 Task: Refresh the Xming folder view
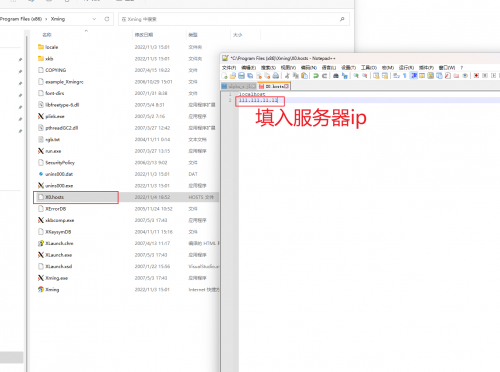(x=107, y=19)
